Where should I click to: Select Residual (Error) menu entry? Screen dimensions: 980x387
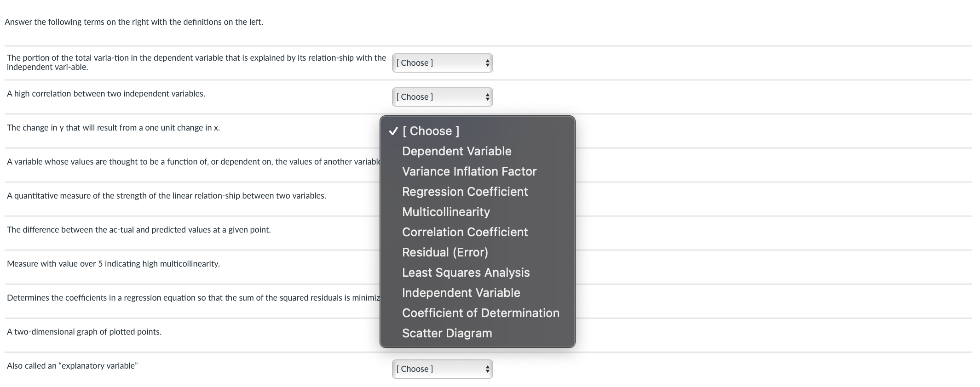click(x=445, y=252)
